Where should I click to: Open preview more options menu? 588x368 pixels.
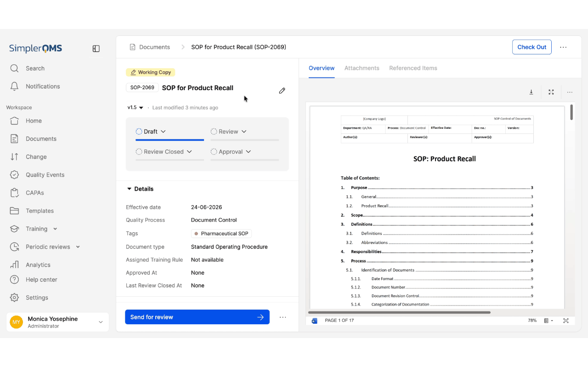click(570, 92)
